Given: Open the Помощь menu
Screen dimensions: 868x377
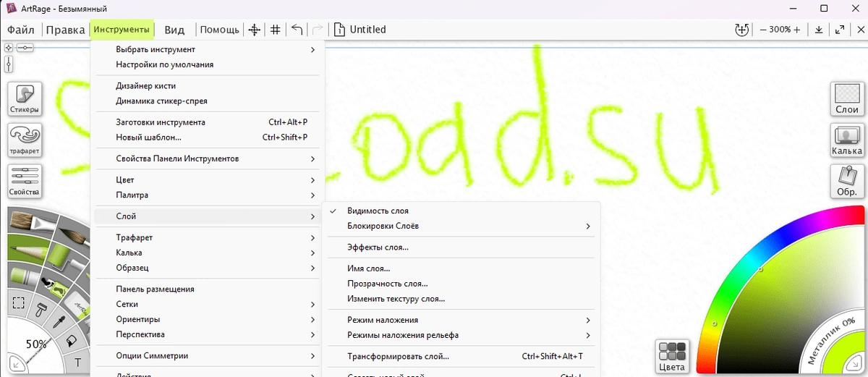Looking at the screenshot, I should click(220, 30).
